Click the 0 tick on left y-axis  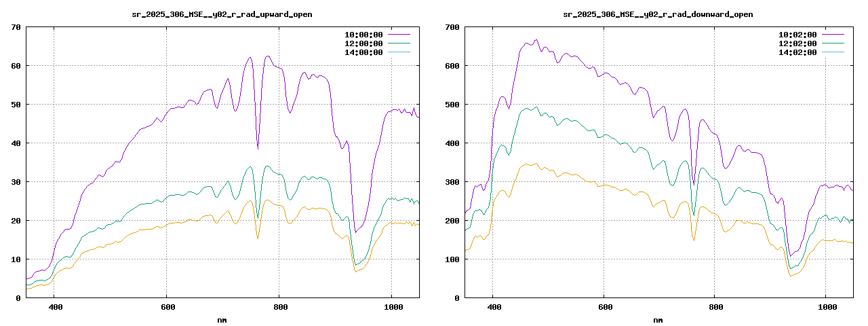18,298
